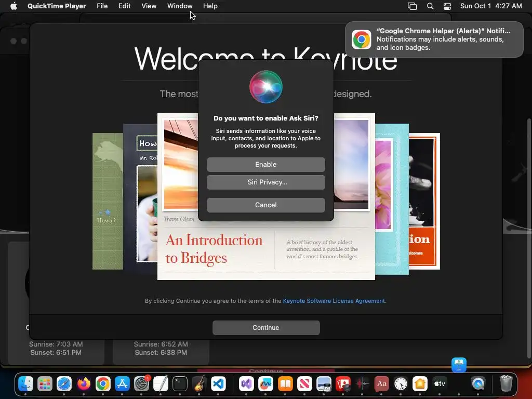
Task: Open the Window menu
Action: pos(180,6)
